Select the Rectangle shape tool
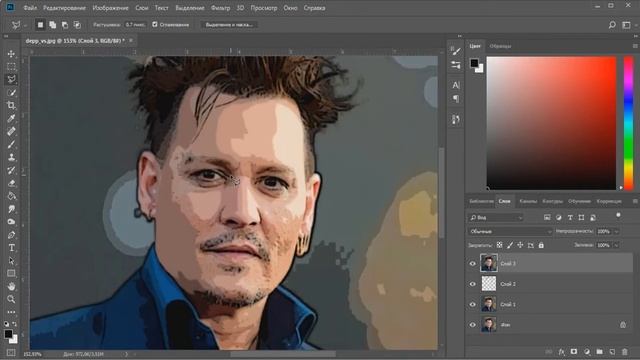Screen dimensions: 640x360 pos(11,273)
